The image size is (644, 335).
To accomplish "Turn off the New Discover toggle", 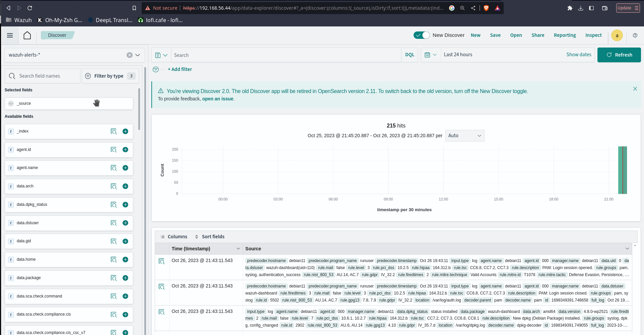I will click(x=421, y=35).
